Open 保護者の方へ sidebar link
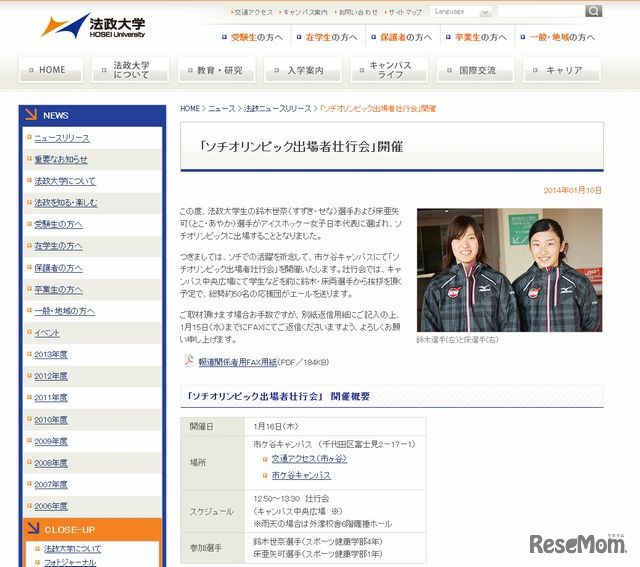This screenshot has width=640, height=567. 58,268
